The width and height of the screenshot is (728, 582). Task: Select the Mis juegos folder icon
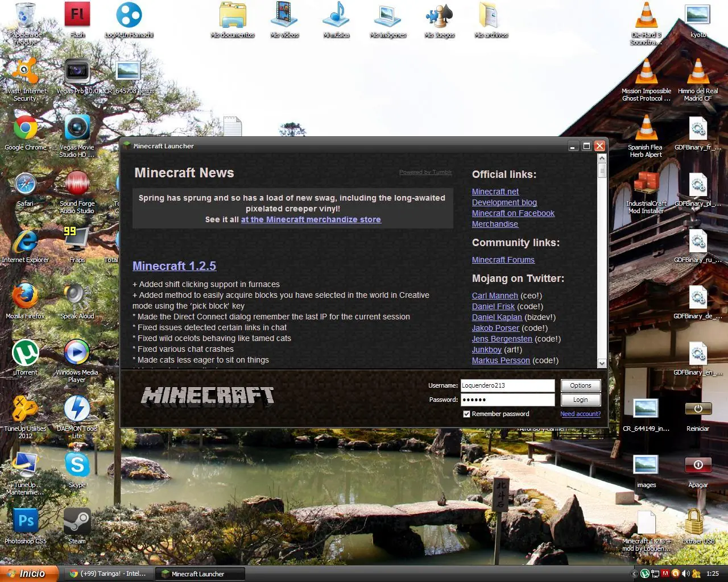440,20
